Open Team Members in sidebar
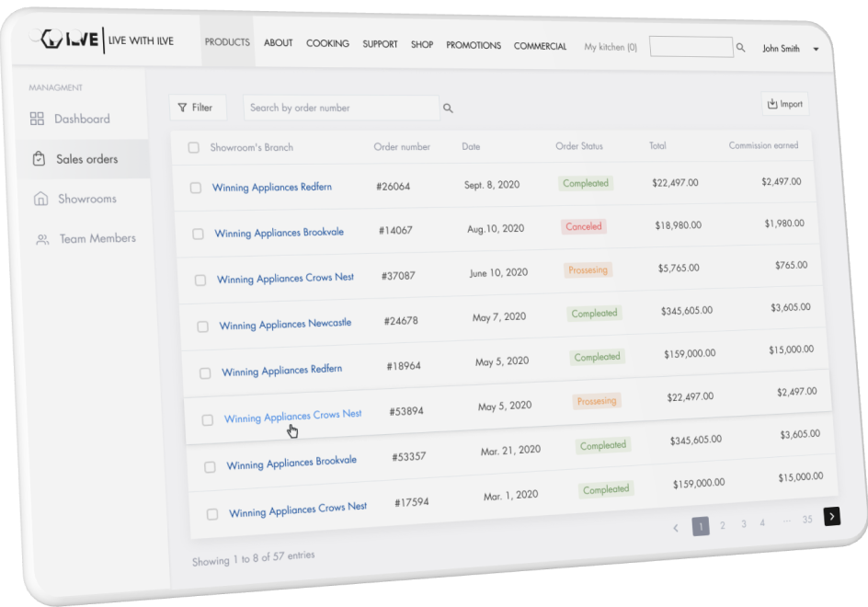The width and height of the screenshot is (868, 607). [98, 239]
